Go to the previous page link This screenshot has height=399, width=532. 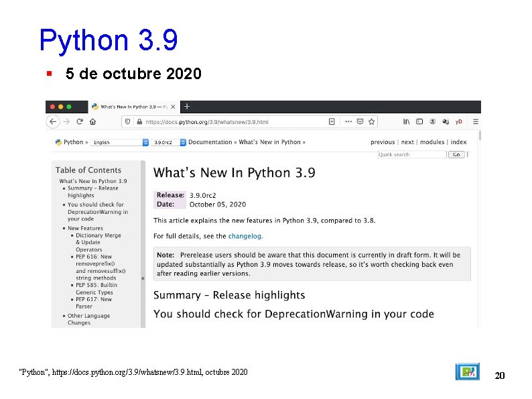(383, 142)
